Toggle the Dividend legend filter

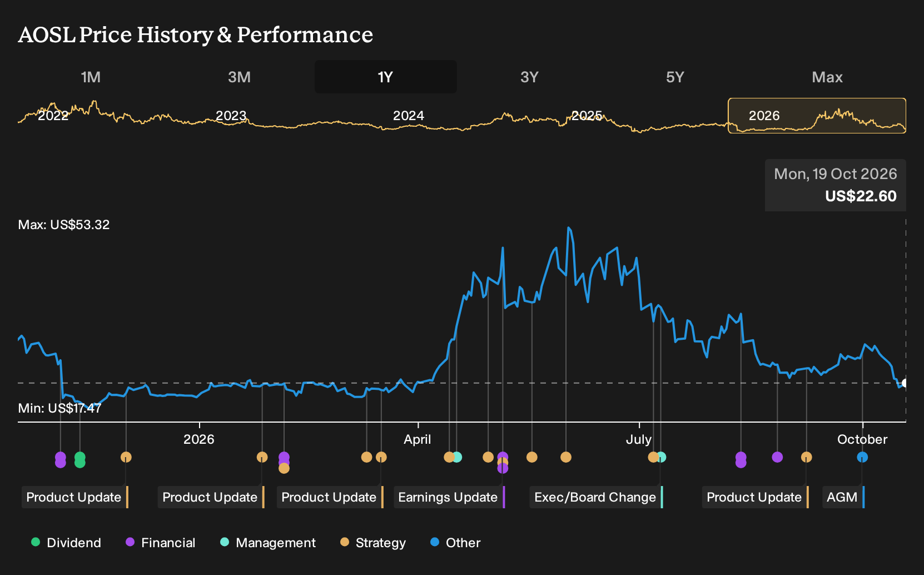click(x=66, y=543)
